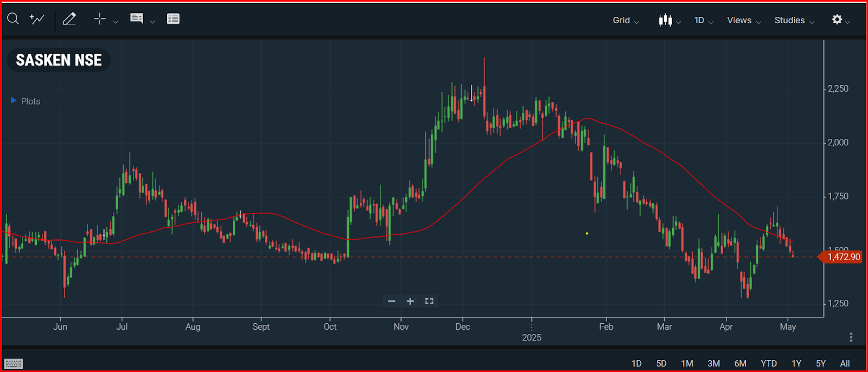The height and width of the screenshot is (372, 868).
Task: Expand the annotation tool options chevron
Action: 152,22
